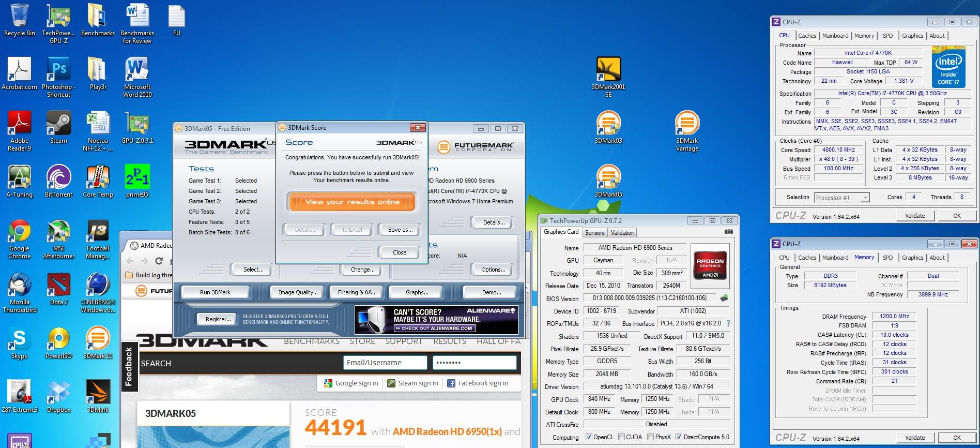Launch GPU-Z.0.7.1 desktop icon
Image resolution: width=980 pixels, height=448 pixels.
137,128
